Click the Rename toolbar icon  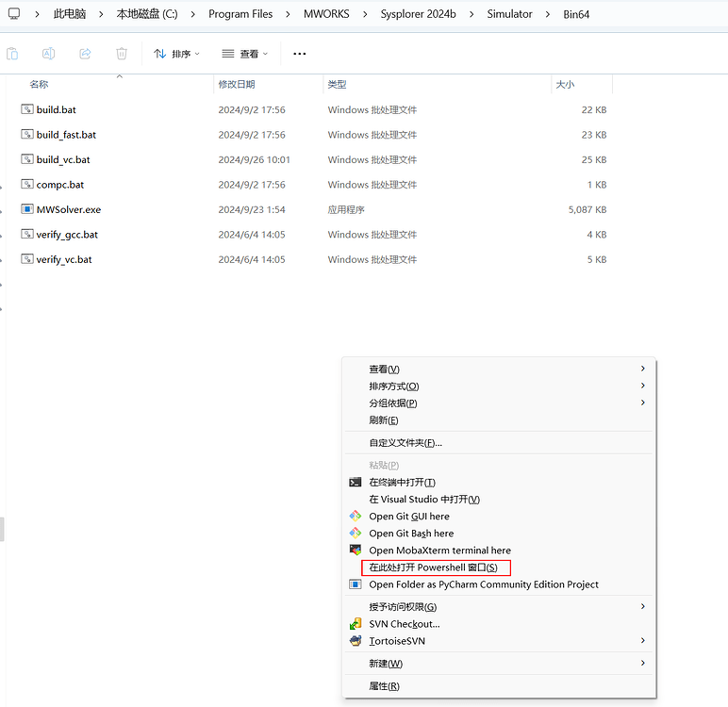(48, 54)
